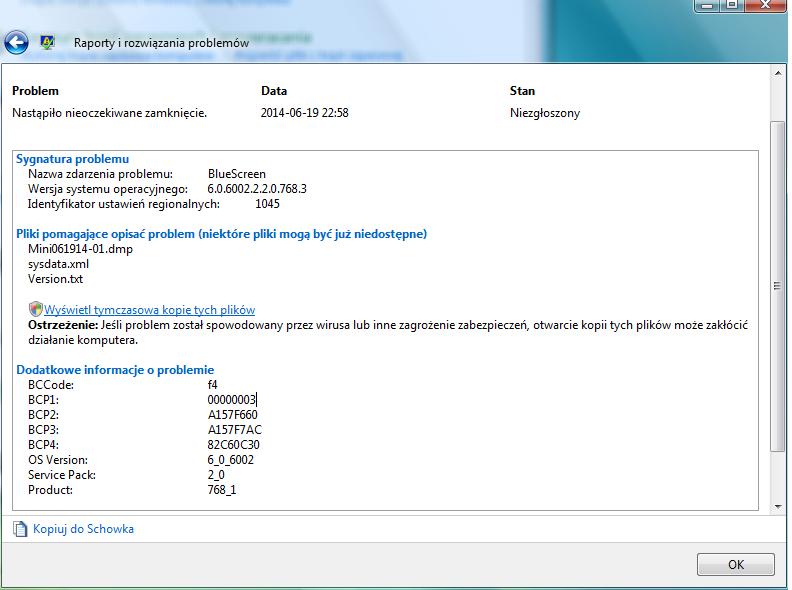This screenshot has height=590, width=792.
Task: Click the event name BlueScreen
Action: coord(237,174)
